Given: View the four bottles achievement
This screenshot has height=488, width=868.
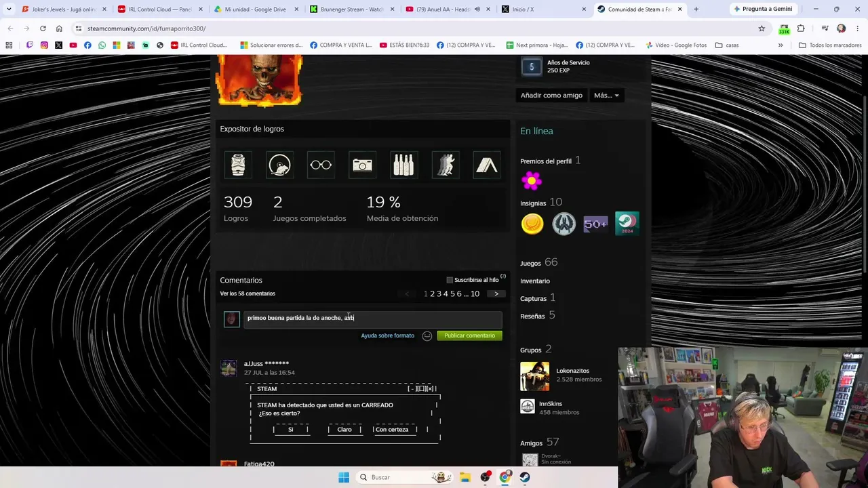Looking at the screenshot, I should [x=403, y=165].
